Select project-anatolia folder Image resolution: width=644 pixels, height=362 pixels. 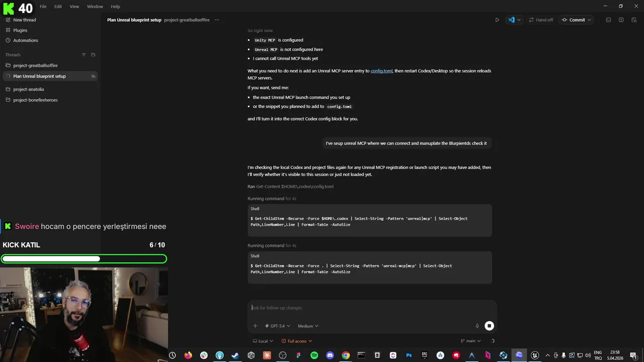click(29, 89)
